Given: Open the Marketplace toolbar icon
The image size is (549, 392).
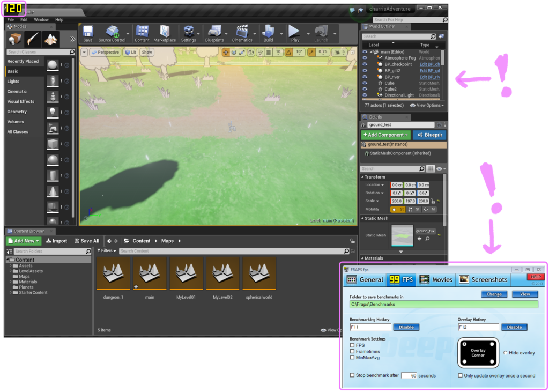Looking at the screenshot, I should [x=165, y=33].
